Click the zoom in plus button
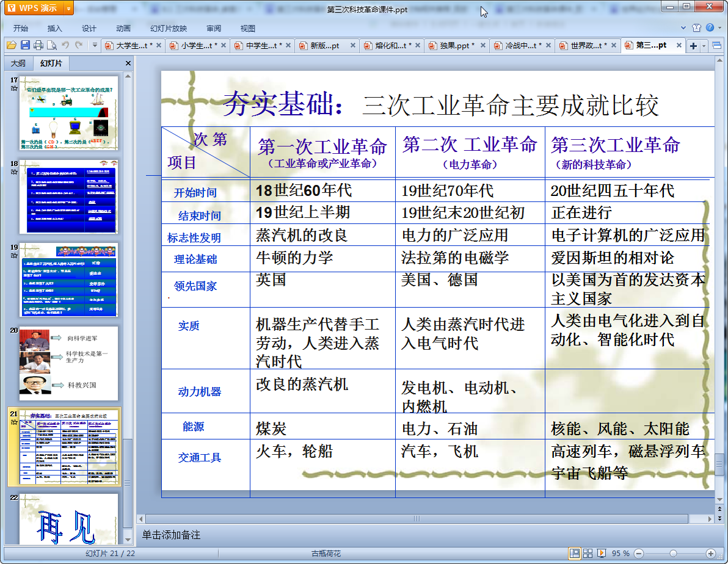Viewport: 728px width, 564px height. coord(711,554)
